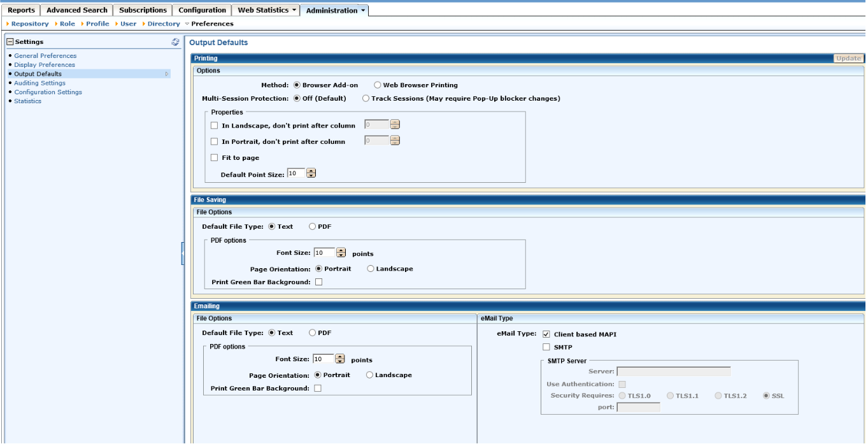This screenshot has height=444, width=868.
Task: Increment the Default Point Size spinner
Action: [x=311, y=171]
